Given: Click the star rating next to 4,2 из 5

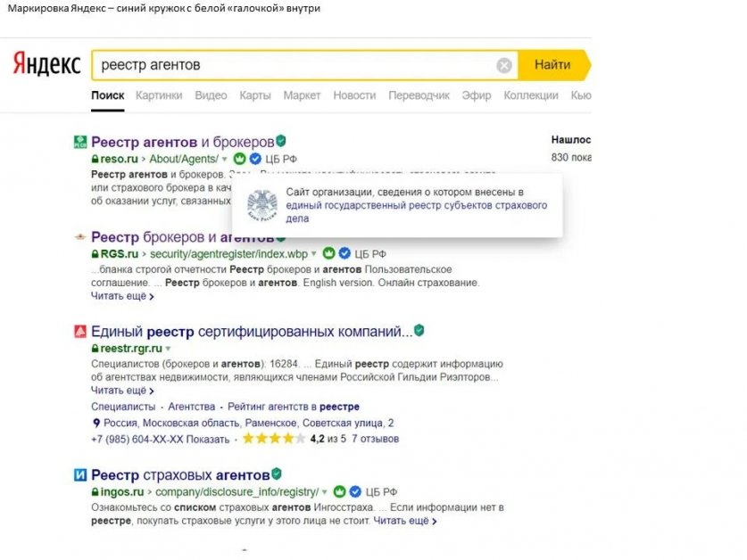Looking at the screenshot, I should (x=273, y=439).
